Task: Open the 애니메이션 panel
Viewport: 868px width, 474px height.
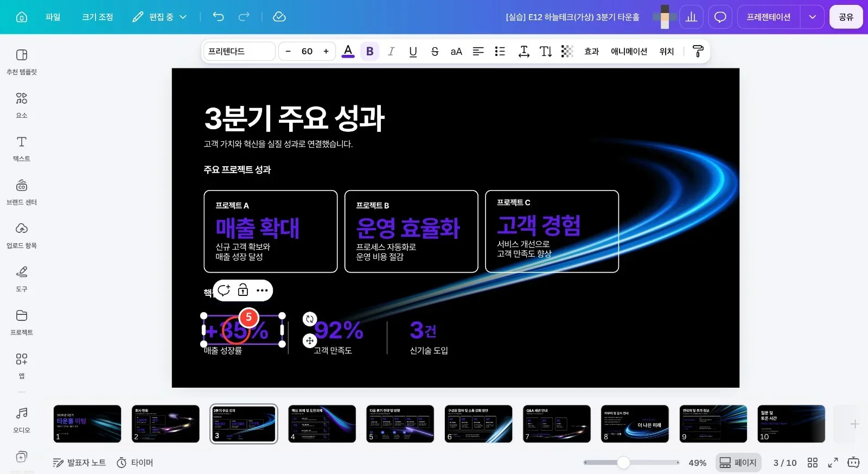Action: (629, 51)
